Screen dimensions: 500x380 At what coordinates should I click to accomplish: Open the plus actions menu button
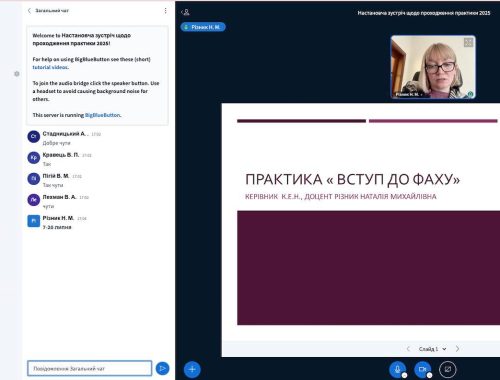coord(192,369)
